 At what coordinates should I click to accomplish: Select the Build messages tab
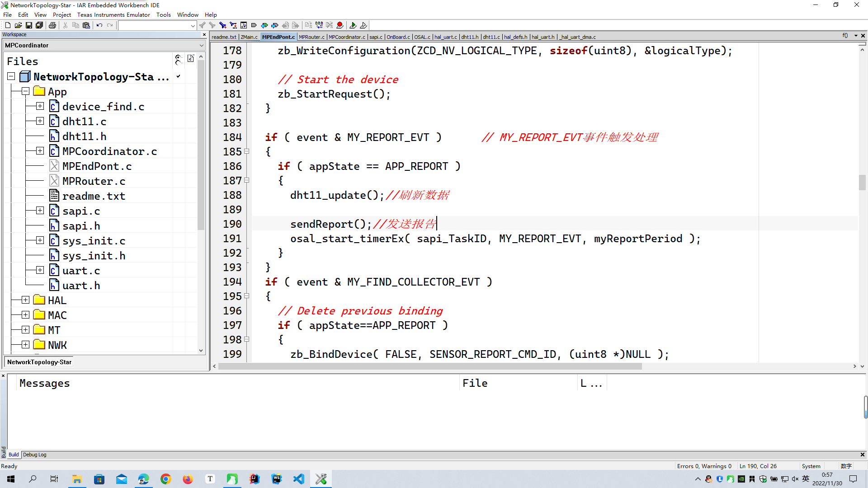[x=14, y=455]
